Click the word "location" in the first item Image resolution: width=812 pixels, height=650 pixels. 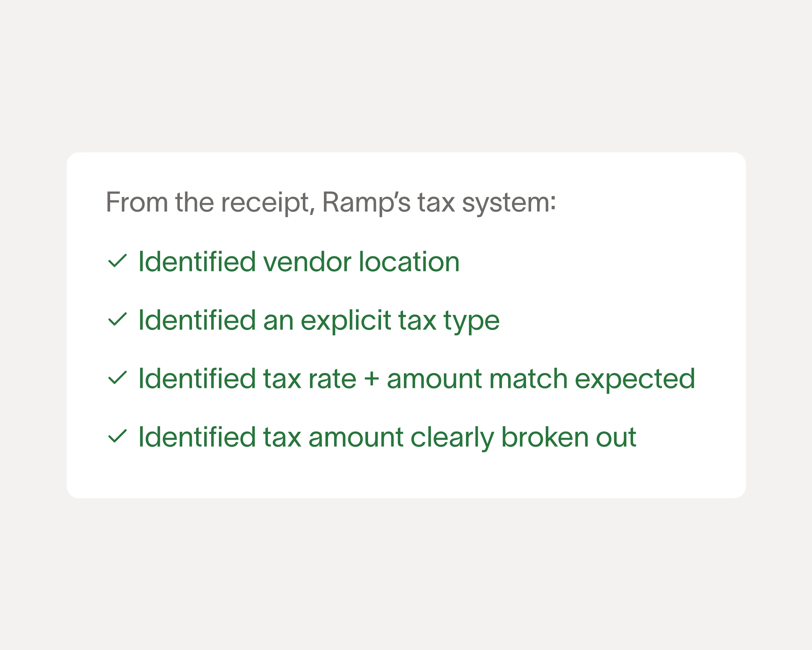(409, 262)
